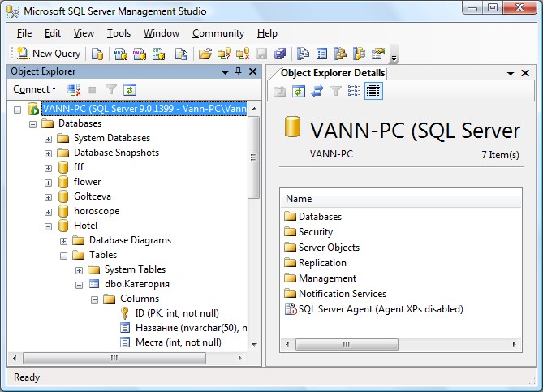This screenshot has width=543, height=392.
Task: Click the New Query toolbar button
Action: click(49, 54)
